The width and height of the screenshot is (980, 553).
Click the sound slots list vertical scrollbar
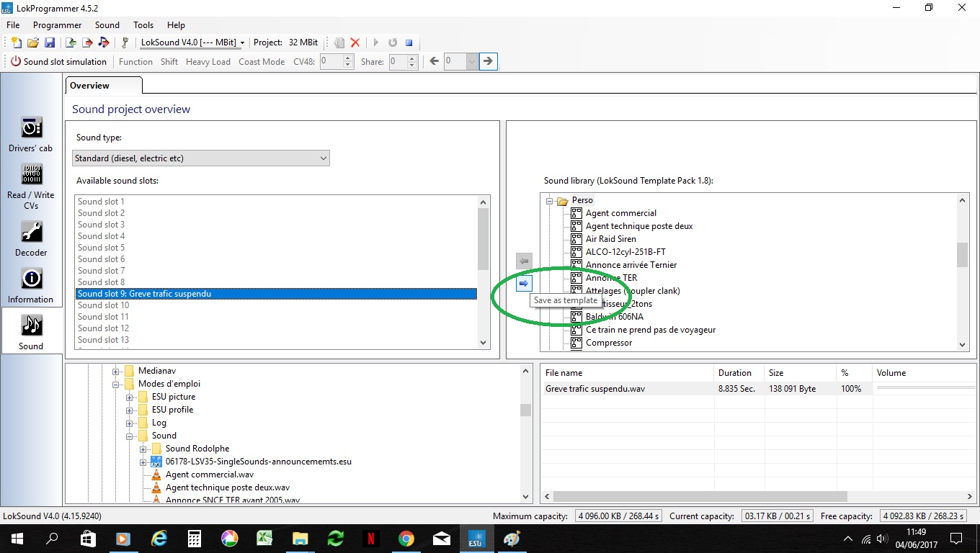[483, 272]
